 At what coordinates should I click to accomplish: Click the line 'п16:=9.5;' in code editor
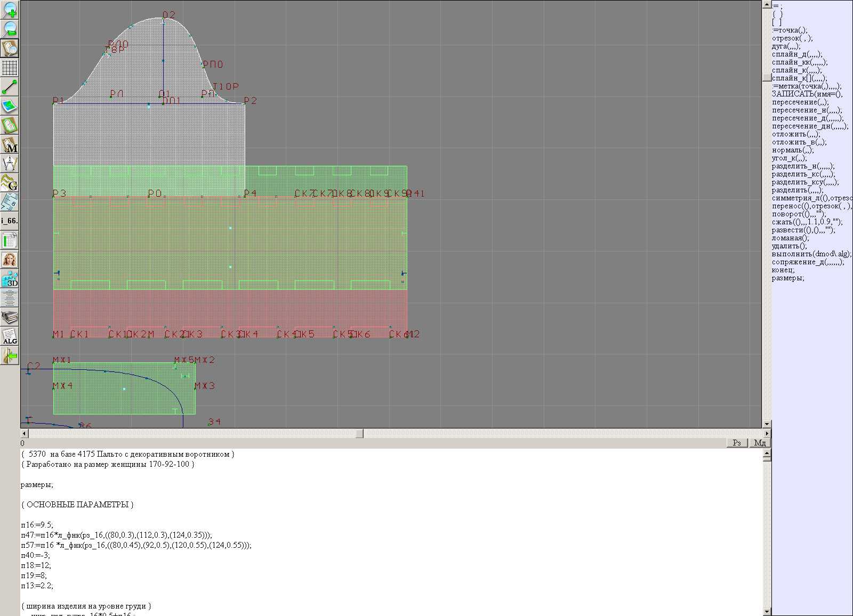[37, 525]
